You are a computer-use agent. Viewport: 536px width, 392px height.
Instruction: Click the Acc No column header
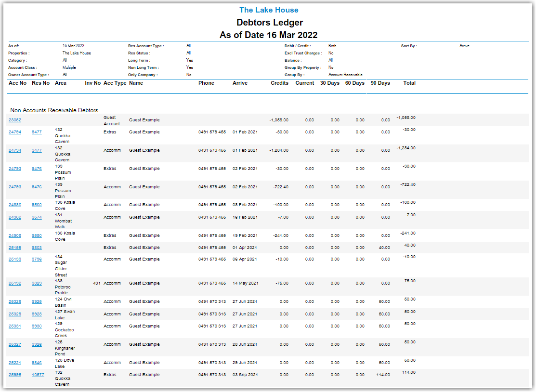(17, 83)
